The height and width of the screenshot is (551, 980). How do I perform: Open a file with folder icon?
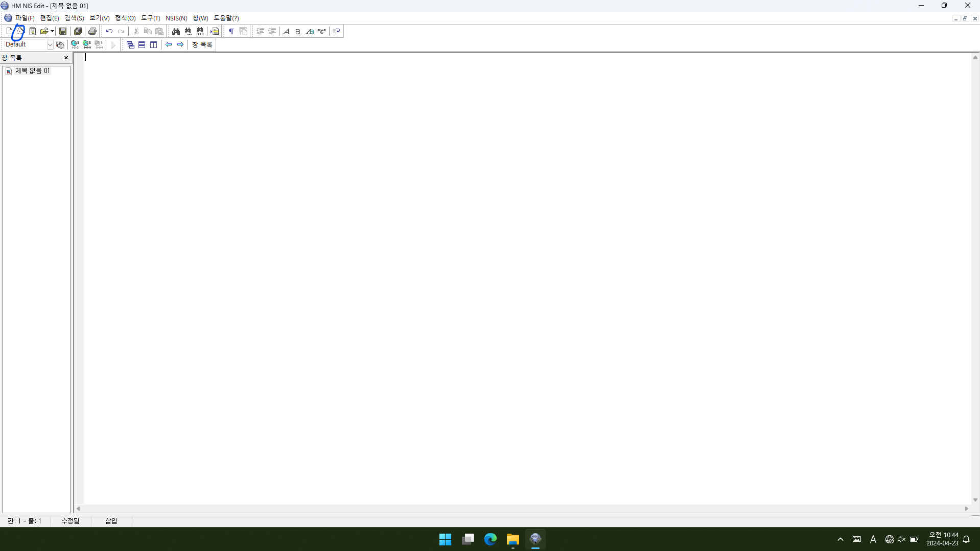44,31
